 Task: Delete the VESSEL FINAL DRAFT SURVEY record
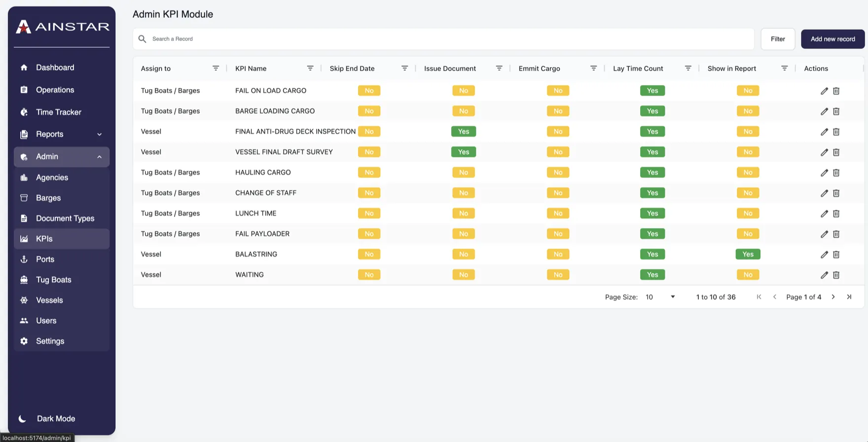[x=836, y=152]
